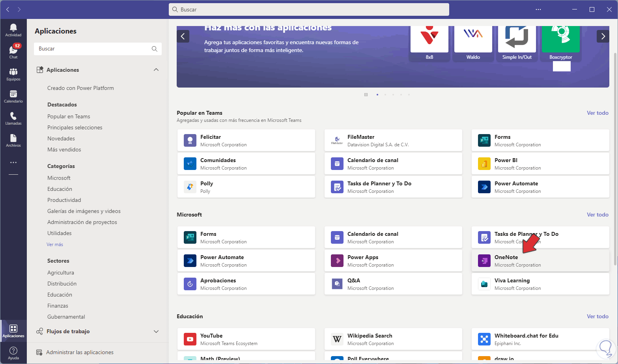Select Novedades in the sidebar
618x364 pixels.
pyautogui.click(x=61, y=138)
